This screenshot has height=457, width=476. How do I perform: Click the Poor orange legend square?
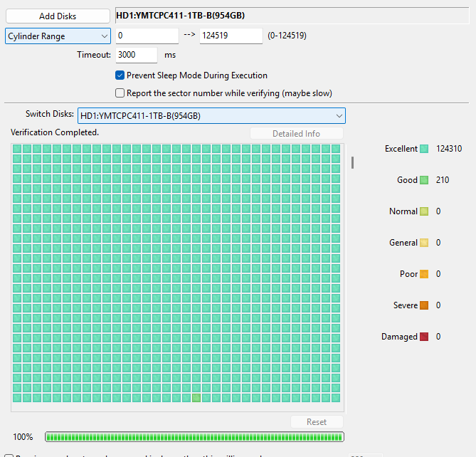point(424,275)
